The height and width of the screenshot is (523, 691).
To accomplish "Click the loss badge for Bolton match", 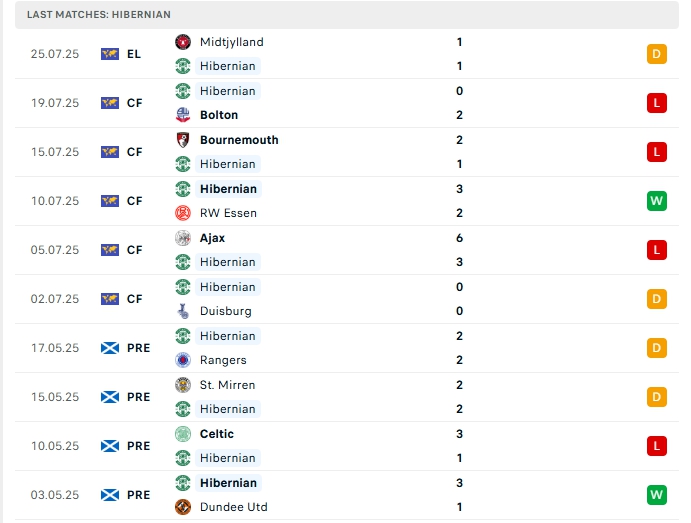I will [657, 103].
